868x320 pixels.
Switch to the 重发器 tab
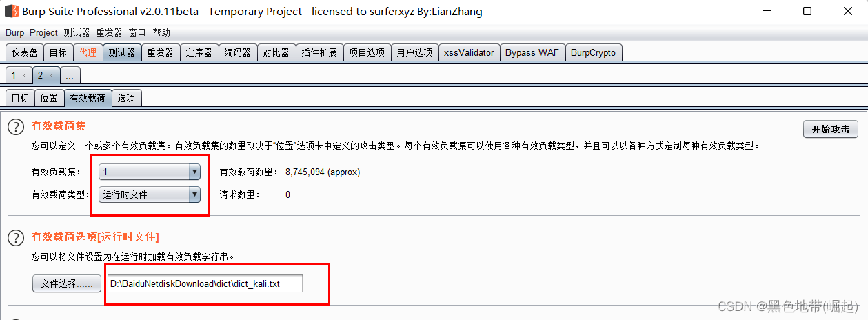(x=161, y=52)
